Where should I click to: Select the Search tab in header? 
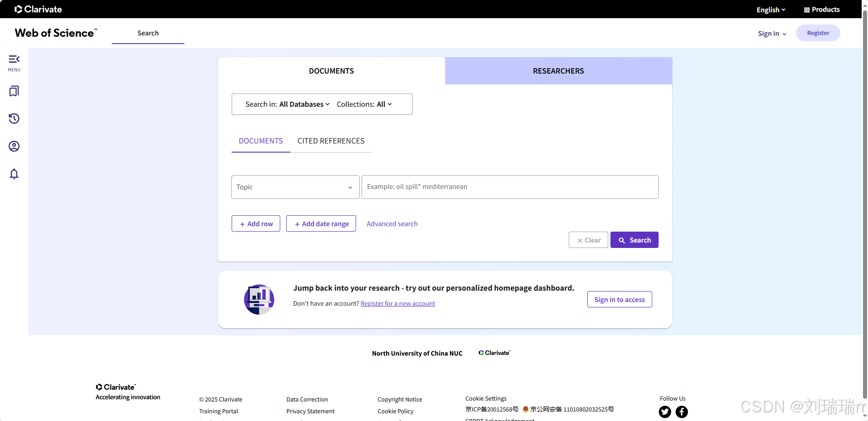click(x=148, y=33)
